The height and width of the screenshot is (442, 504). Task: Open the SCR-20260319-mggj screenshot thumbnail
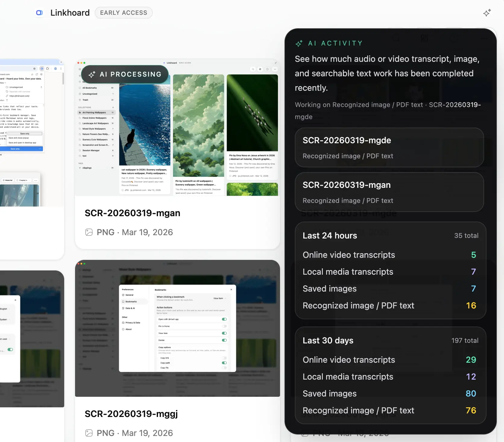(177, 328)
